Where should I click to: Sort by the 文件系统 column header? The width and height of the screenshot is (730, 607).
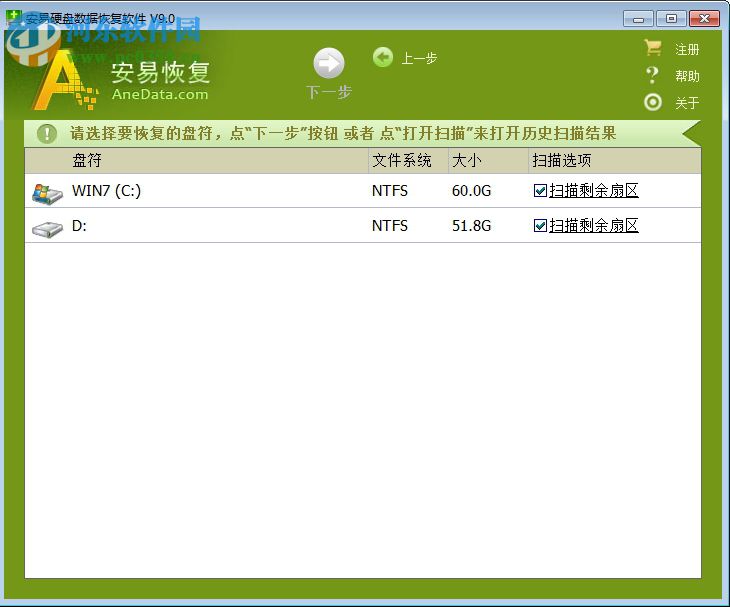click(408, 161)
